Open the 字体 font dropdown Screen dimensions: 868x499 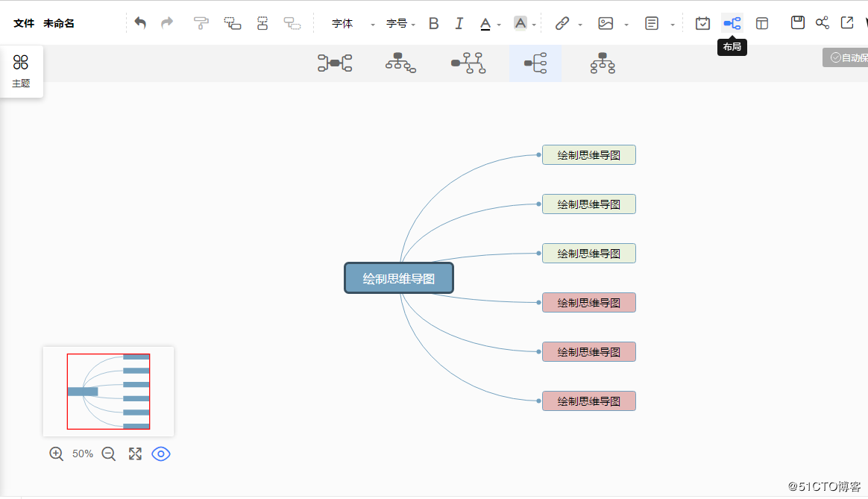pos(353,24)
